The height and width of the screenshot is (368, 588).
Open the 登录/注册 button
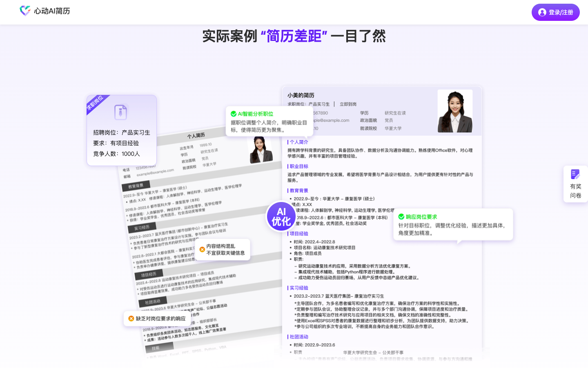(555, 12)
